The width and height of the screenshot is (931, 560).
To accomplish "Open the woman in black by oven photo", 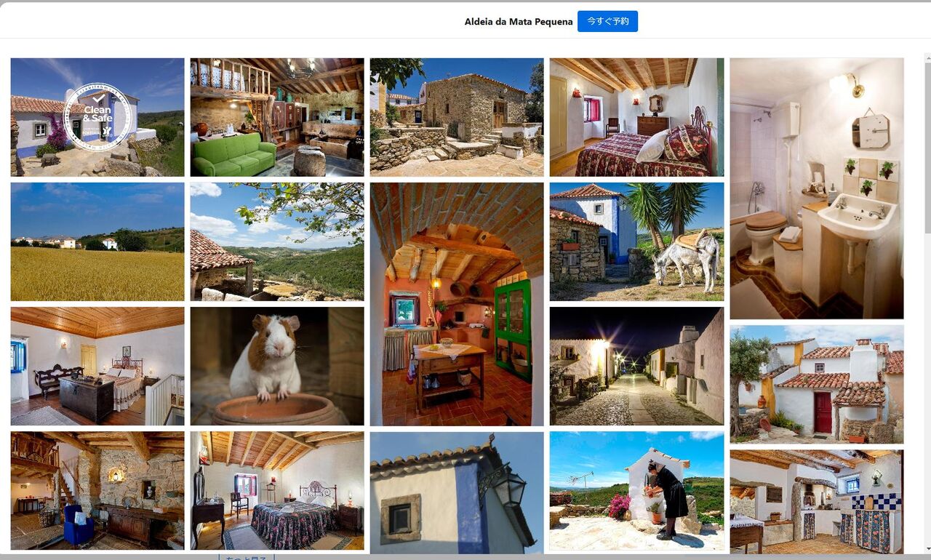I will click(637, 491).
